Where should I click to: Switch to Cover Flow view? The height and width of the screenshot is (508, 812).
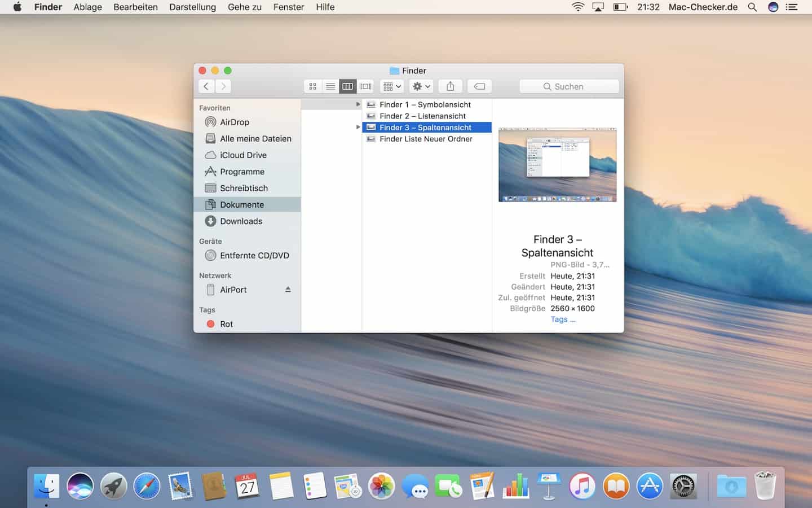365,86
